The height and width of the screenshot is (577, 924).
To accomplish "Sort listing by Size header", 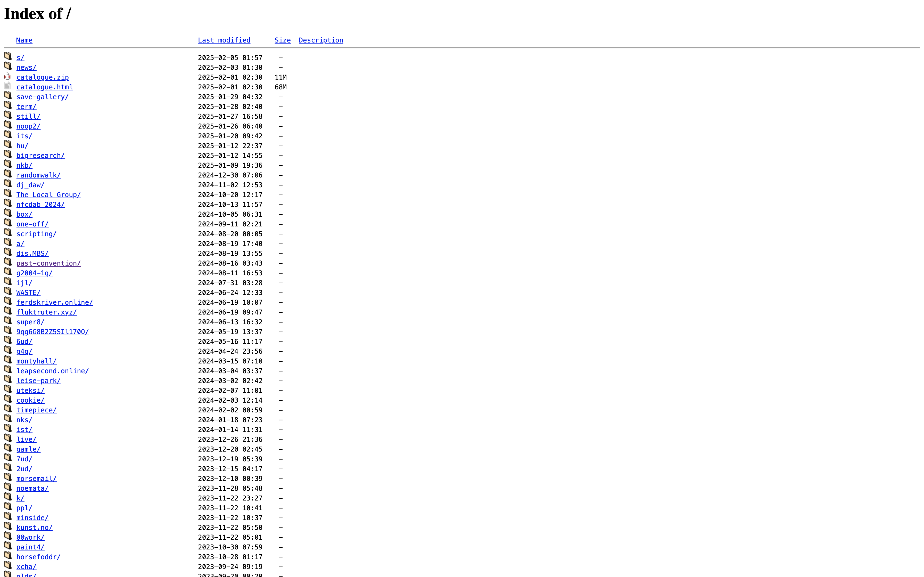I will point(283,40).
